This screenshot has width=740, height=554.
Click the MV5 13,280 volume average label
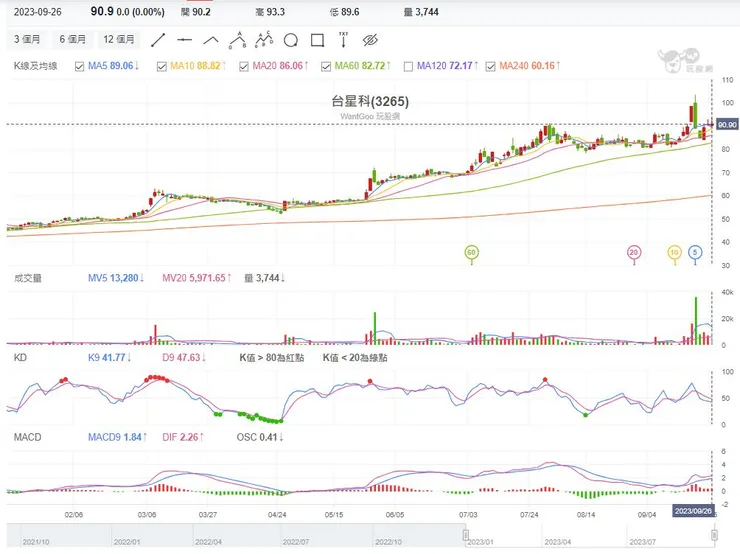pyautogui.click(x=116, y=278)
